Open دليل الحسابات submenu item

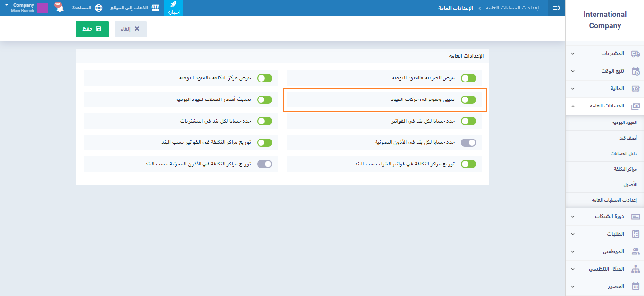pyautogui.click(x=623, y=154)
